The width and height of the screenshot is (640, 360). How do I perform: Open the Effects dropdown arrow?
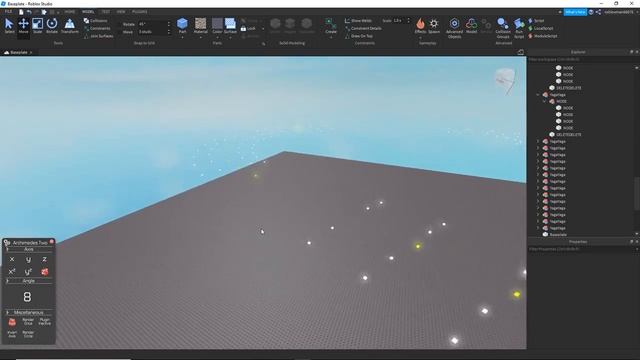(420, 38)
